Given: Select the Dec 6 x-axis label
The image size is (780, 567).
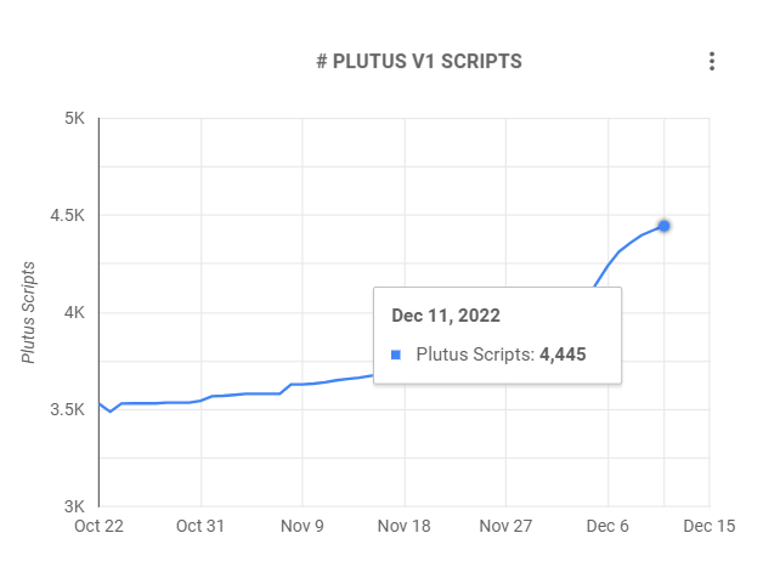Looking at the screenshot, I should pyautogui.click(x=608, y=526).
